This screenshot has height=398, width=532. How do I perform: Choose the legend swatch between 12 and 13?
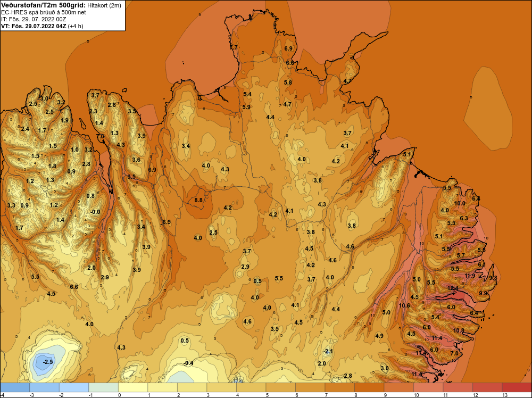[487, 387]
